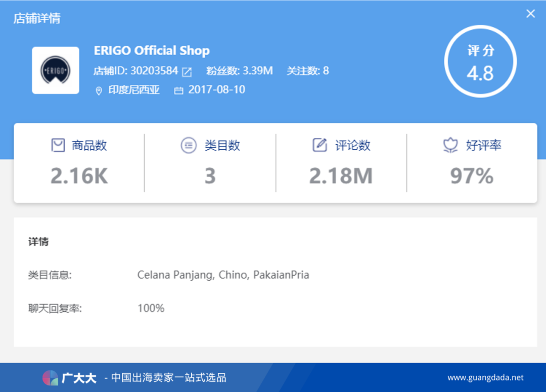Click the Celana Panjang, Chino, PakaianPria text

coord(223,275)
